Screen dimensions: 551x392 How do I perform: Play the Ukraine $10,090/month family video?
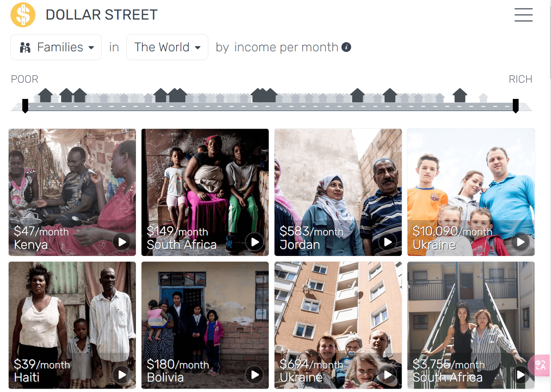click(521, 242)
